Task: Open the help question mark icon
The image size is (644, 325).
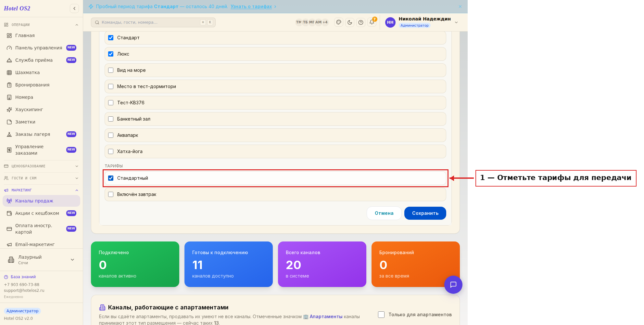Action: [361, 22]
